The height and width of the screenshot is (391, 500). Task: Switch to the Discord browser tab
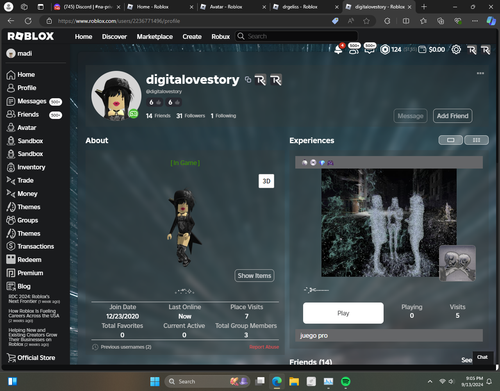click(86, 7)
